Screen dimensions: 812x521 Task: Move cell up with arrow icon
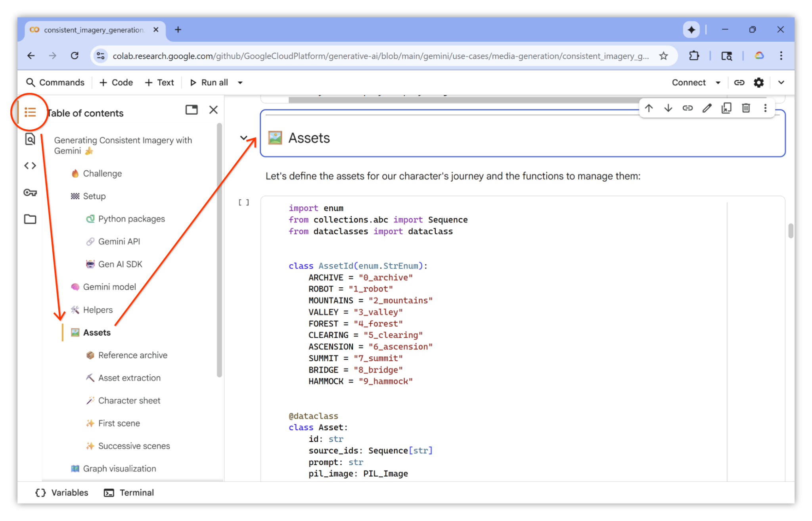(x=649, y=108)
